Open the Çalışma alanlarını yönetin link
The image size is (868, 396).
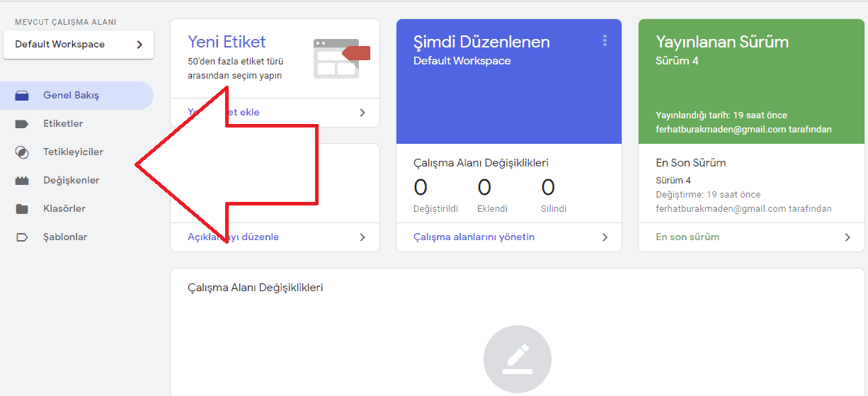pos(474,237)
